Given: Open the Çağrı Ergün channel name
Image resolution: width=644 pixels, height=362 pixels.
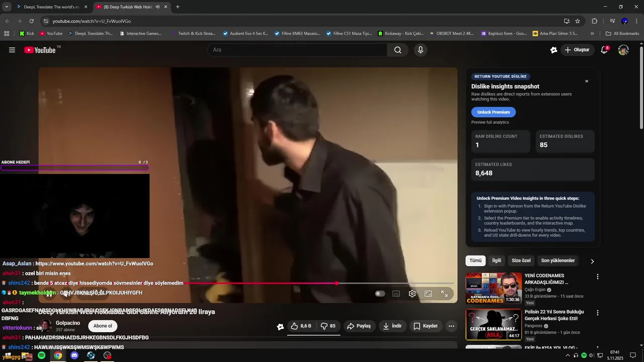Looking at the screenshot, I should [x=535, y=290].
